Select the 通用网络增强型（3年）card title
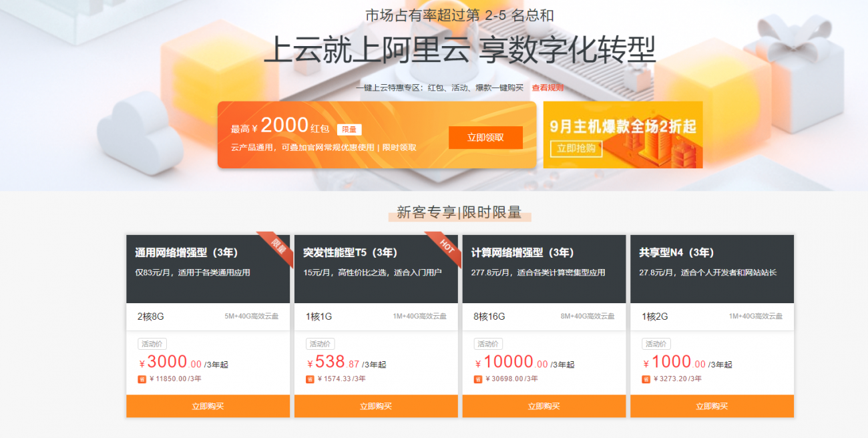 pyautogui.click(x=186, y=252)
